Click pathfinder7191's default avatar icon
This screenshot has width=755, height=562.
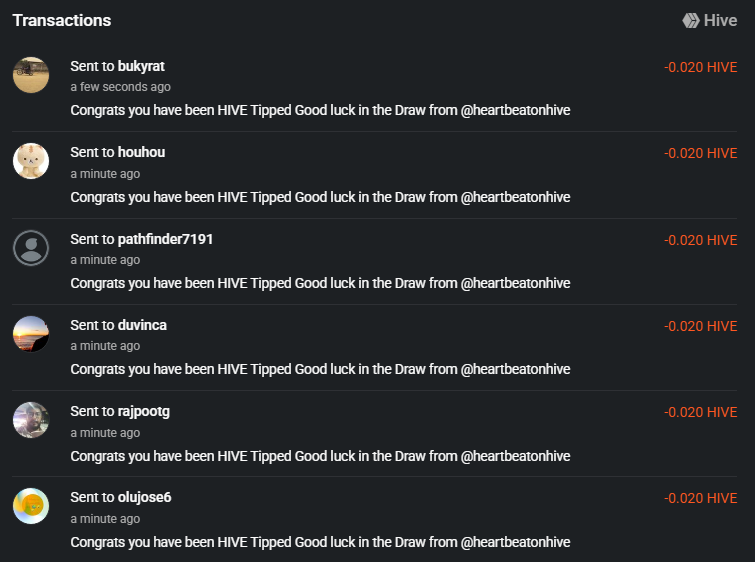[31, 247]
